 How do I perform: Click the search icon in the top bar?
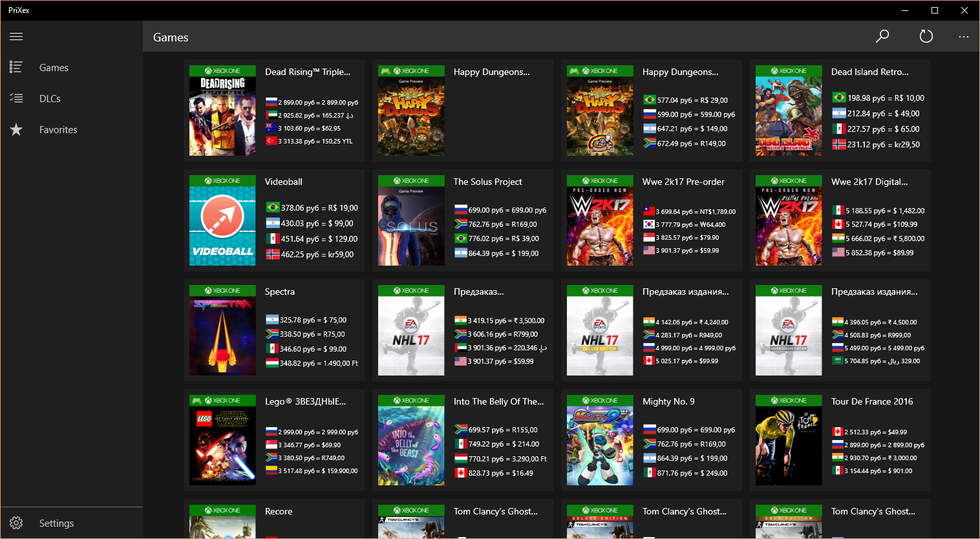(882, 37)
